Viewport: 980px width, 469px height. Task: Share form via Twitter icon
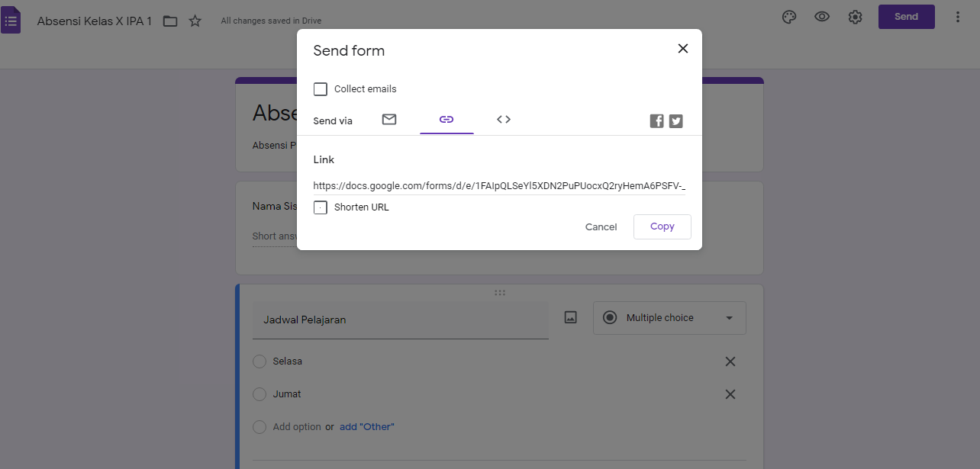click(675, 120)
